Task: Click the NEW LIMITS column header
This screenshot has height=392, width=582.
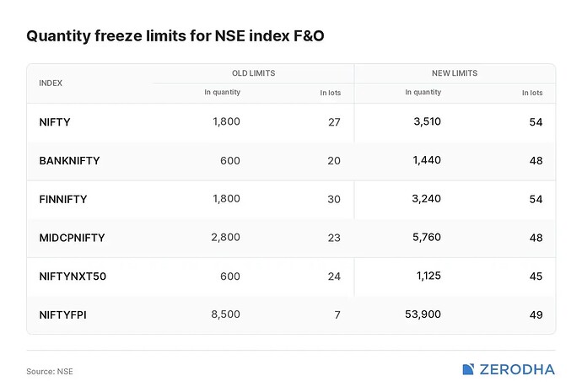Action: 455,73
